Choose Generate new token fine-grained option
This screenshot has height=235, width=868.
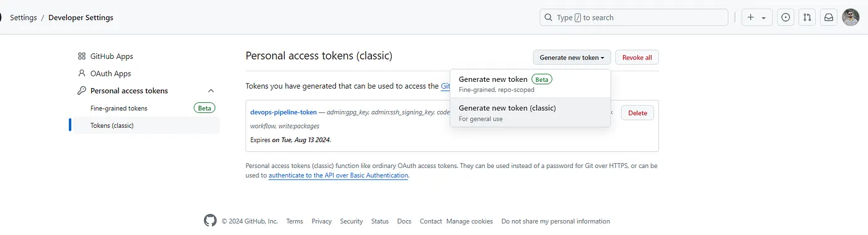pos(530,84)
